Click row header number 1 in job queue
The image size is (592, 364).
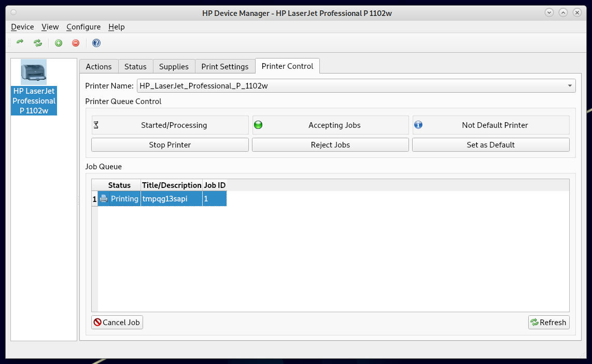95,199
